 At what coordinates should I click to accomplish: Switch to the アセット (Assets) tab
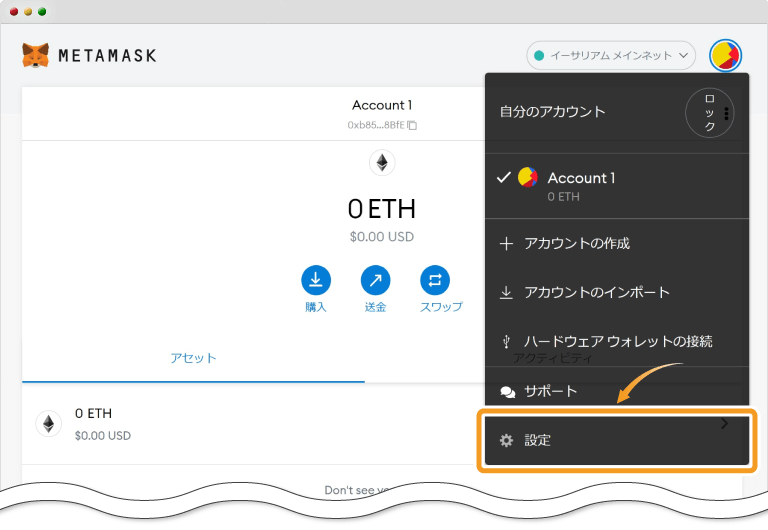pyautogui.click(x=193, y=358)
